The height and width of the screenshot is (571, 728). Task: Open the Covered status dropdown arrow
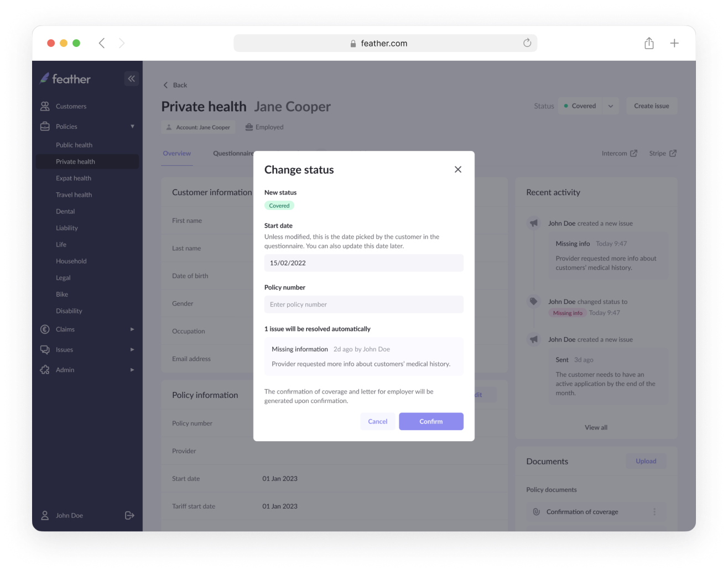611,106
